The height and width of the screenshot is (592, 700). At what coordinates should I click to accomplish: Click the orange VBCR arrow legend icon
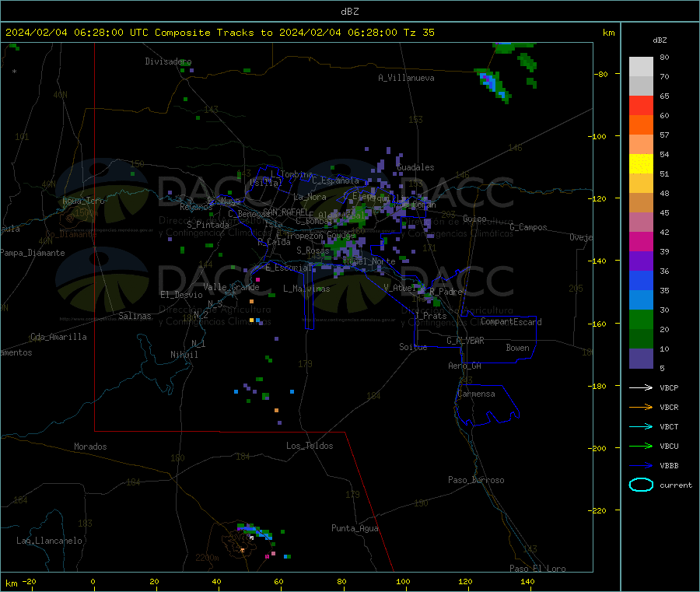641,407
